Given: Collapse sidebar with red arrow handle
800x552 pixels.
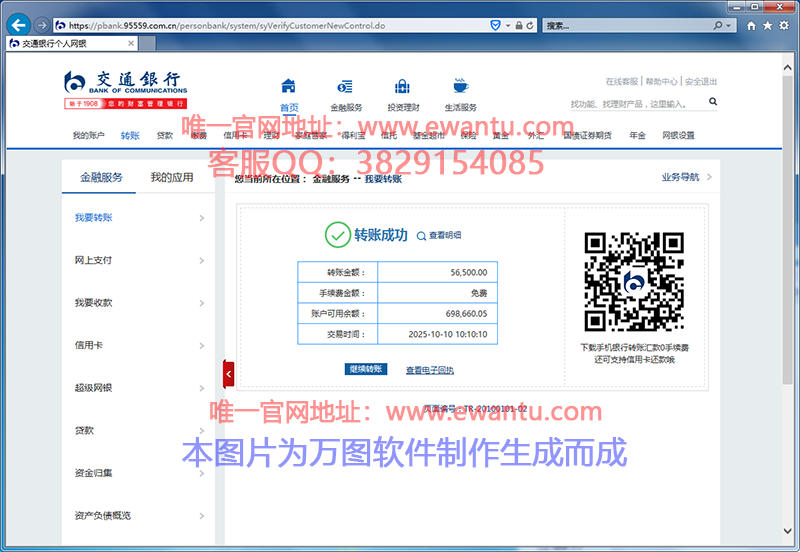Looking at the screenshot, I should tap(228, 374).
